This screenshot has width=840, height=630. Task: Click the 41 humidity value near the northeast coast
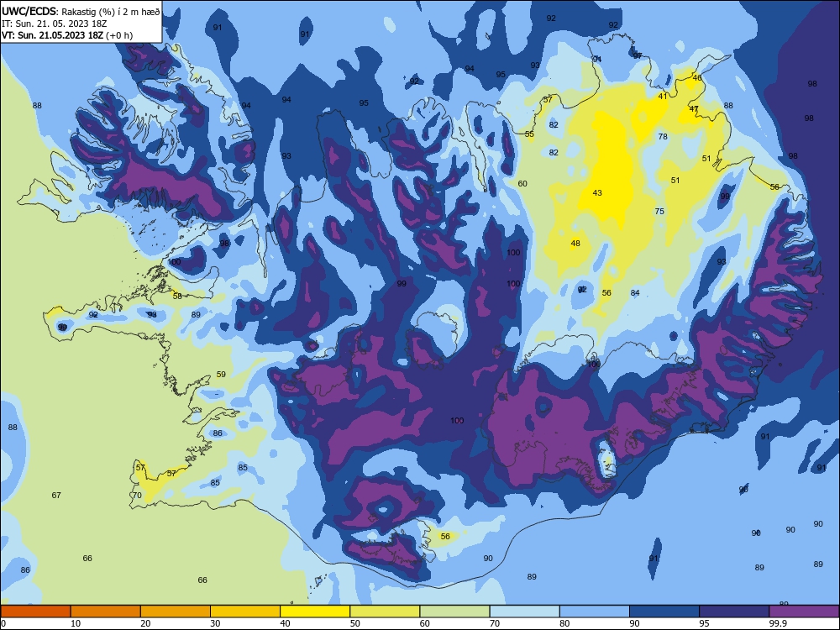coord(663,97)
